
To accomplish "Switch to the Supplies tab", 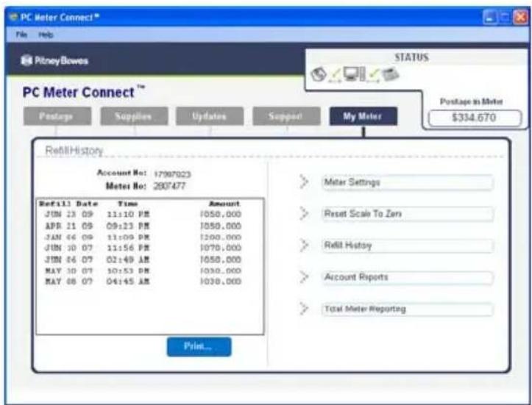I will pyautogui.click(x=134, y=116).
